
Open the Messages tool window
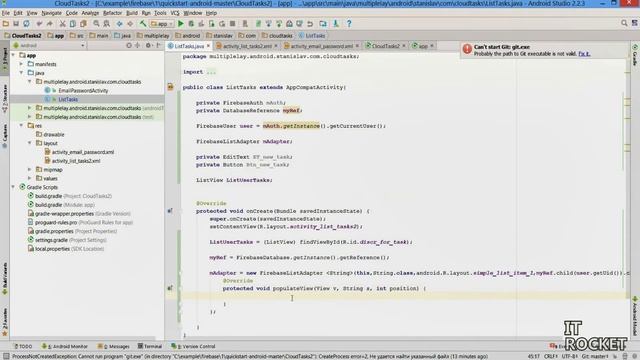coord(113,346)
